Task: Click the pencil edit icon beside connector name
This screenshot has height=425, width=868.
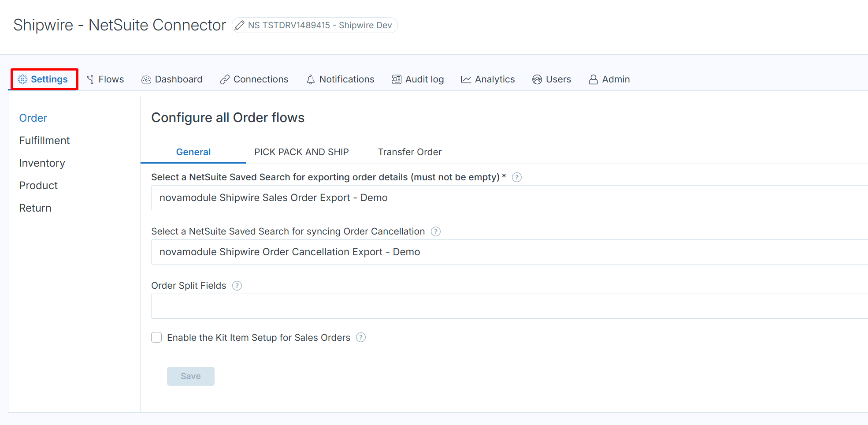Action: pos(239,26)
